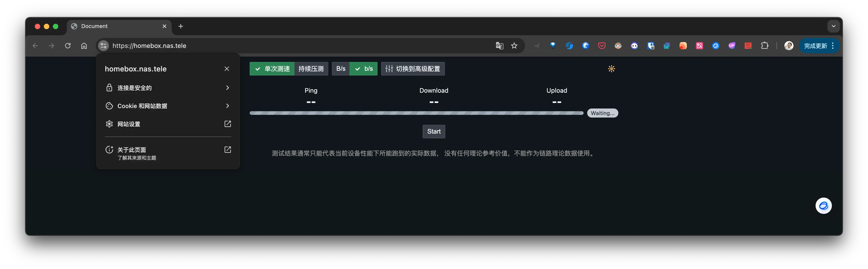The image size is (868, 269).
Task: Switch to 持续压测 mode
Action: pos(311,69)
